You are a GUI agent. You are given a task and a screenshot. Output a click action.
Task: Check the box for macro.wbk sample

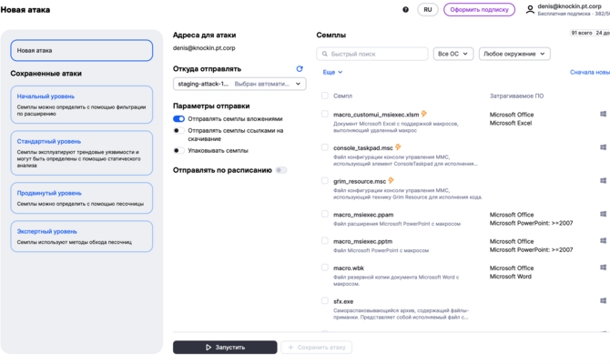coord(324,268)
